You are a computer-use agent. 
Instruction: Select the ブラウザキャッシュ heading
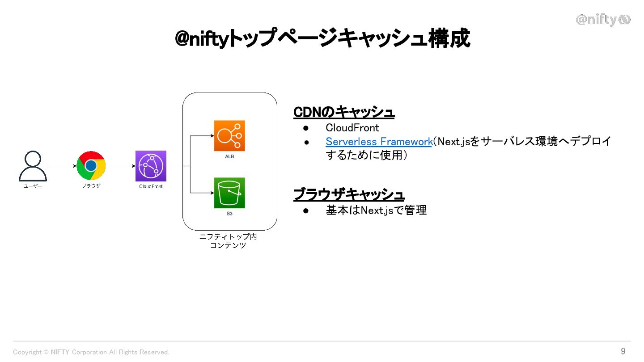(x=349, y=194)
